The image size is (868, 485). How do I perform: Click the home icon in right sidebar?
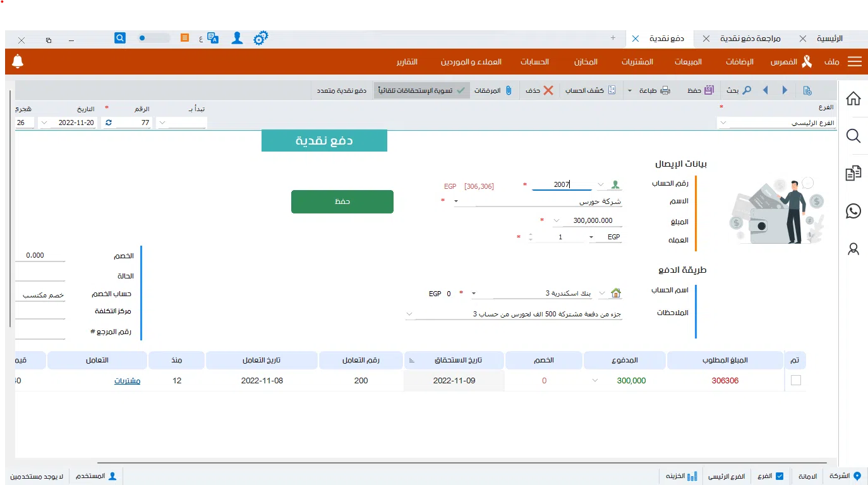[x=853, y=99]
